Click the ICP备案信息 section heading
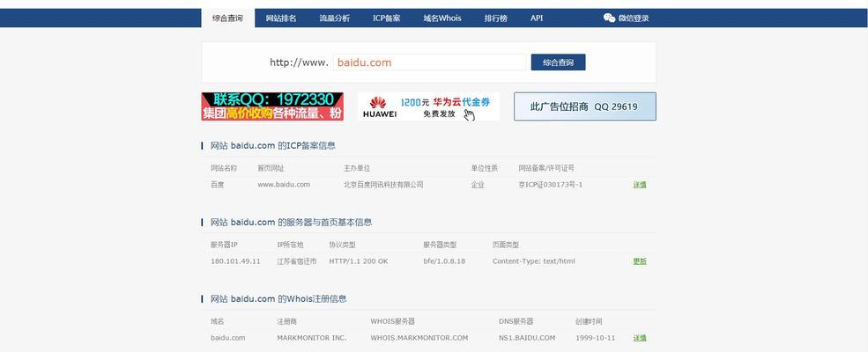Viewport: 868px width, 352px height. point(273,146)
